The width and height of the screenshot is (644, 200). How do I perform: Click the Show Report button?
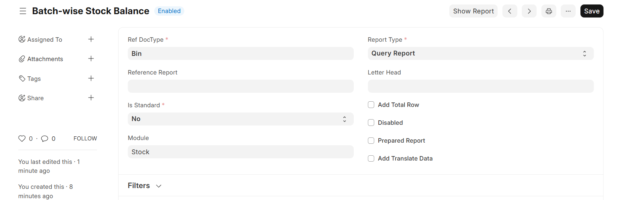[x=473, y=11]
